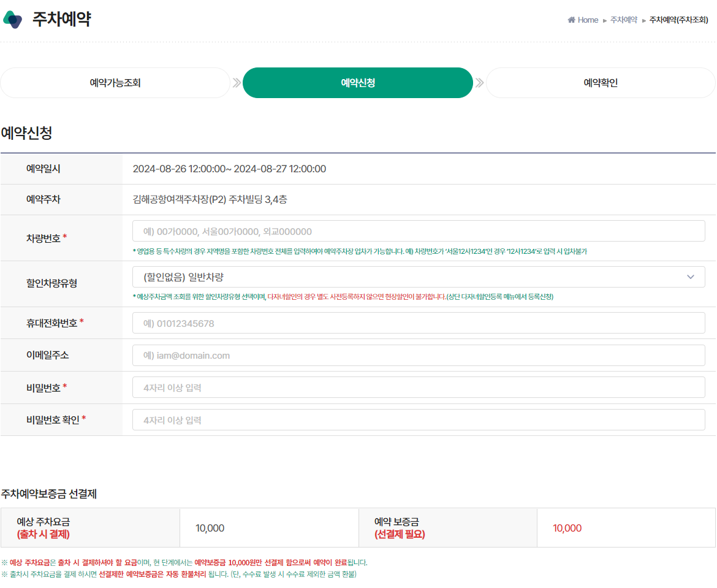The width and height of the screenshot is (717, 588).
Task: Click the 차량번호 vehicle number input field
Action: (x=419, y=231)
